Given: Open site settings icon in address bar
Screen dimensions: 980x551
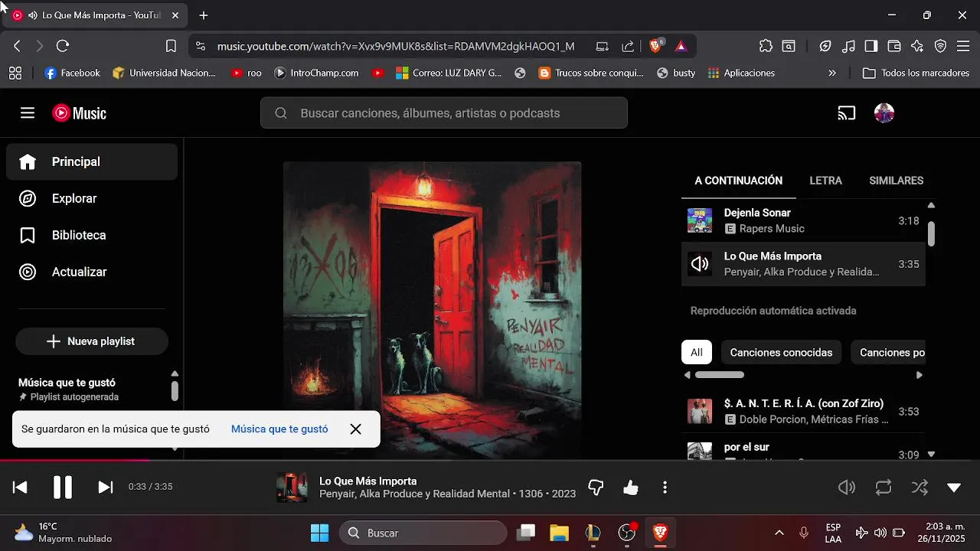Looking at the screenshot, I should pos(201,46).
